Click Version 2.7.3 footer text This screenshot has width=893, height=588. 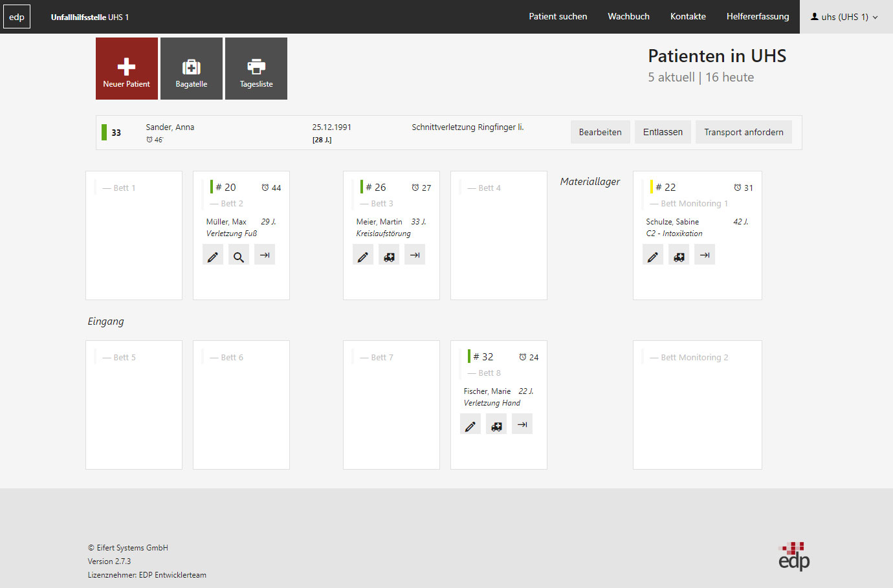(109, 561)
